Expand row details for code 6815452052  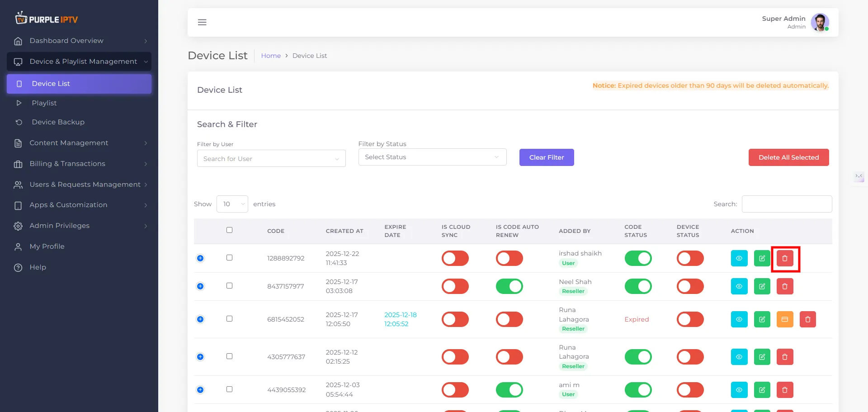pyautogui.click(x=200, y=319)
